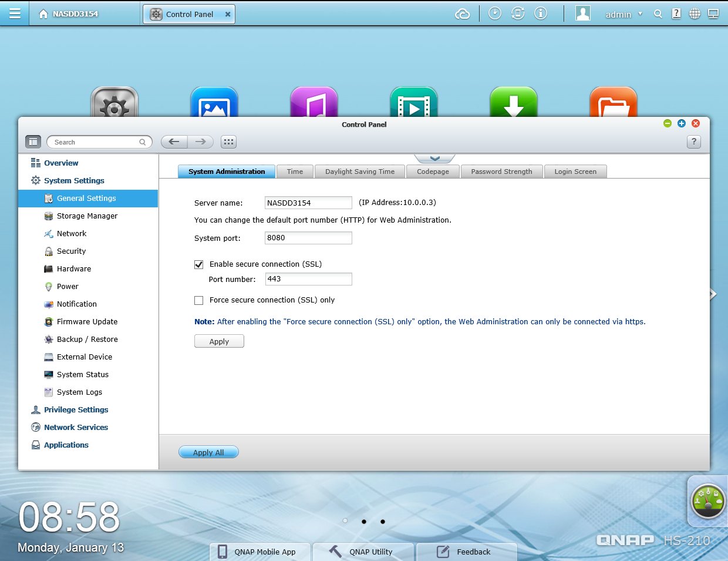The width and height of the screenshot is (728, 561).
Task: Open the main hamburger menu
Action: pos(15,14)
